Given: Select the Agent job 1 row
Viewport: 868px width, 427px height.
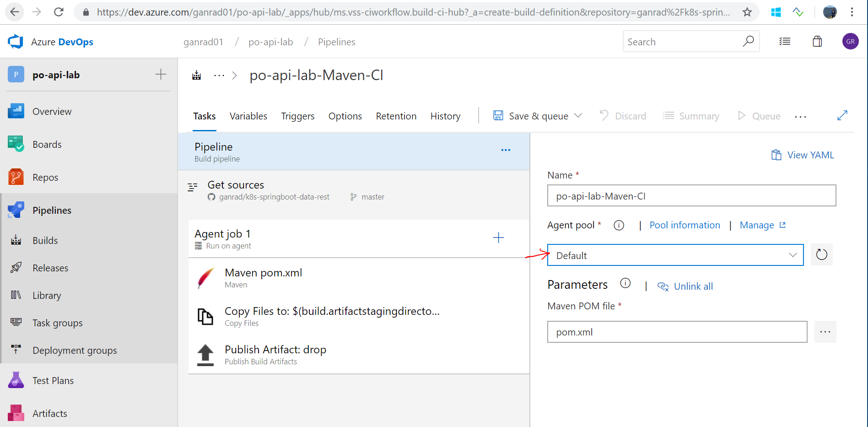Looking at the screenshot, I should (x=359, y=238).
